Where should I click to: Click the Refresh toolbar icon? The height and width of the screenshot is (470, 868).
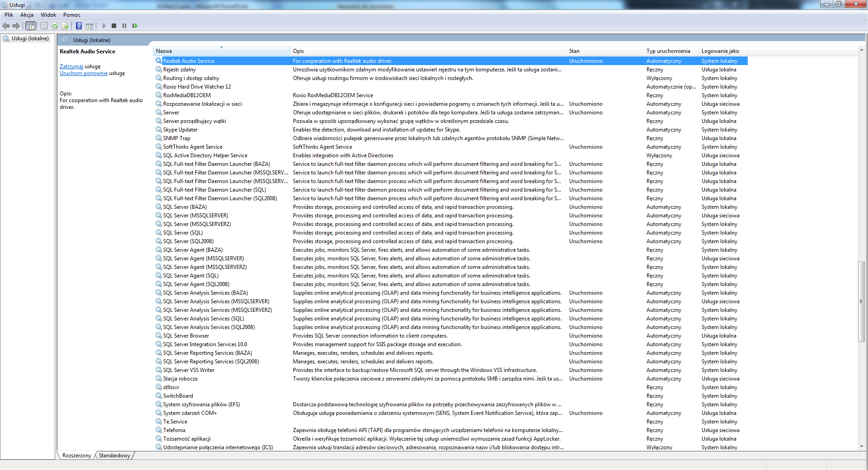pos(55,26)
